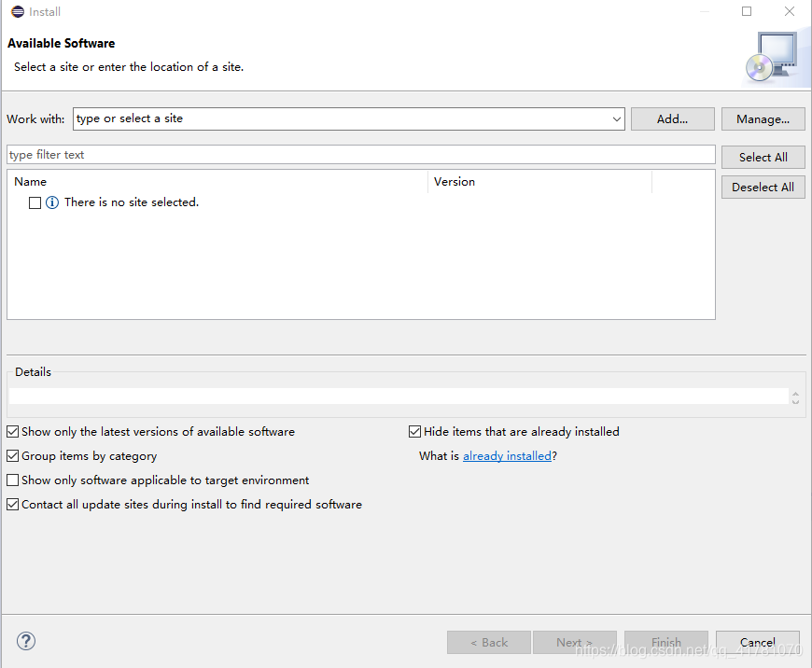Image resolution: width=812 pixels, height=668 pixels.
Task: Click the Details scroll down arrow
Action: point(795,401)
